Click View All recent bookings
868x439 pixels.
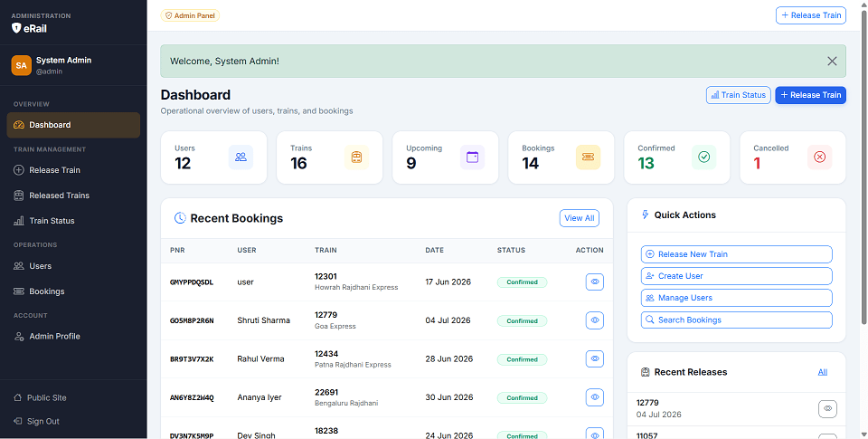[579, 218]
